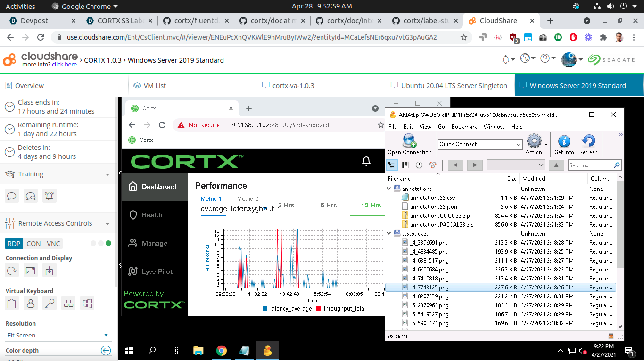Click the CloudShare help question icon
This screenshot has width=644, height=362.
point(545,58)
